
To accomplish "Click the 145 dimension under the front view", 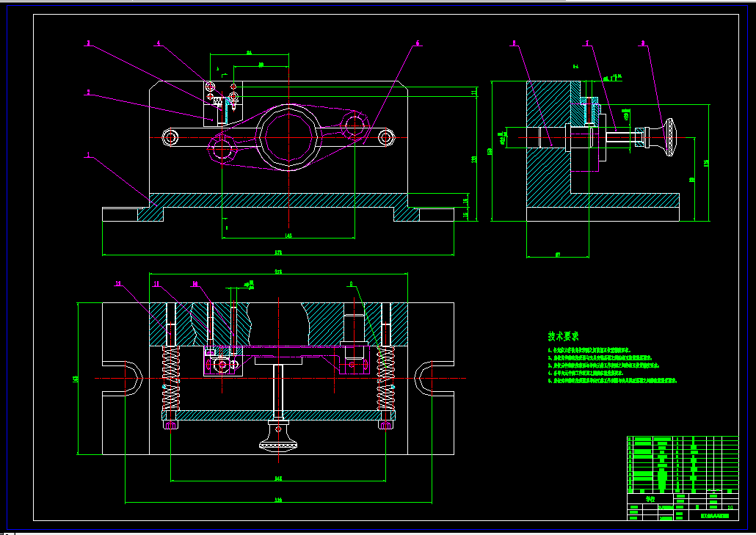I will point(288,236).
